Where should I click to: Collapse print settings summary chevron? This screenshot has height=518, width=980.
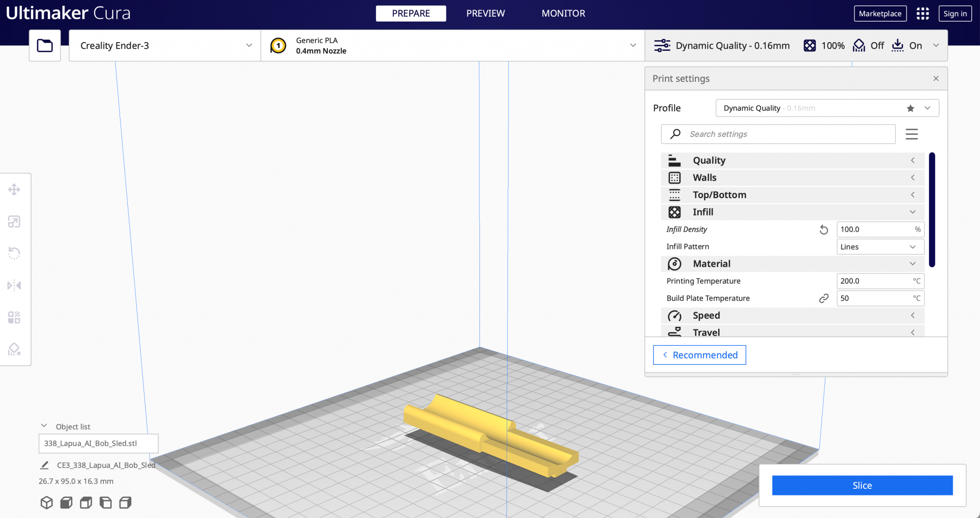coord(936,45)
